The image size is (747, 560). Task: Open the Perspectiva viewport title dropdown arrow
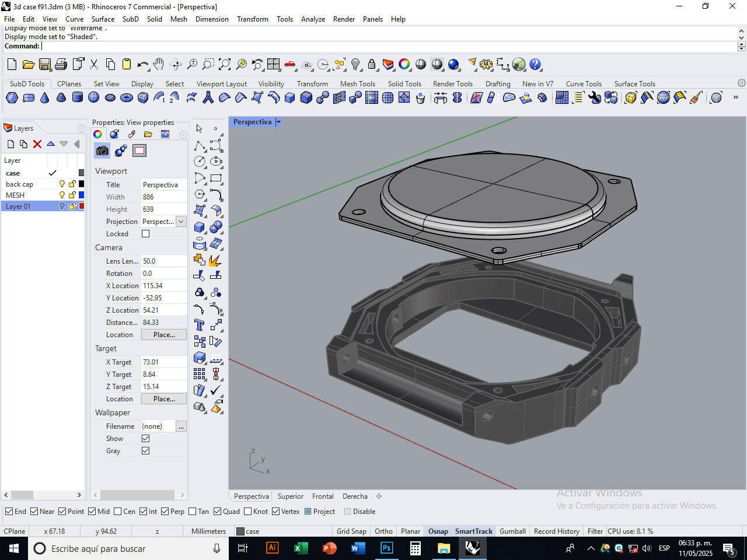coord(278,122)
